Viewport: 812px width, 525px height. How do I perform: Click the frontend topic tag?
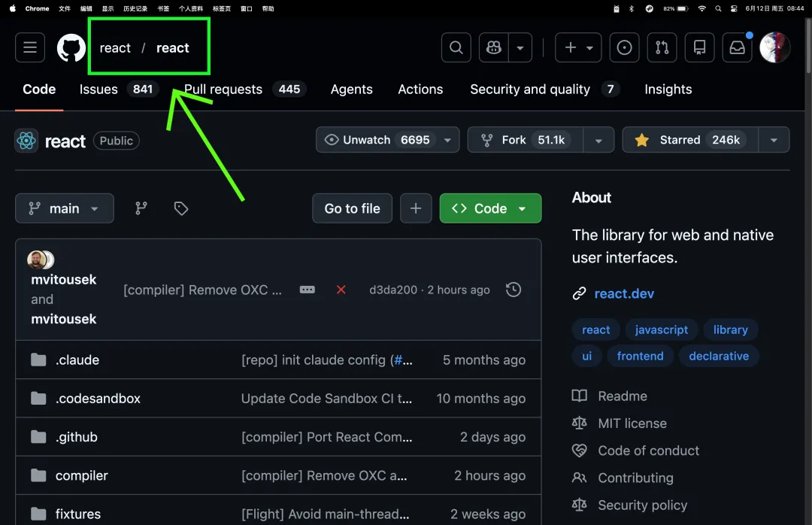(640, 356)
